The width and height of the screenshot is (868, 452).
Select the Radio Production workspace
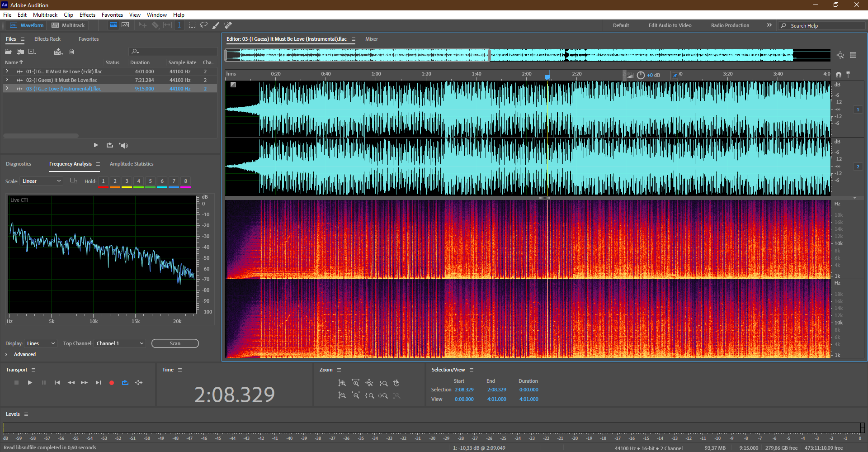tap(730, 25)
